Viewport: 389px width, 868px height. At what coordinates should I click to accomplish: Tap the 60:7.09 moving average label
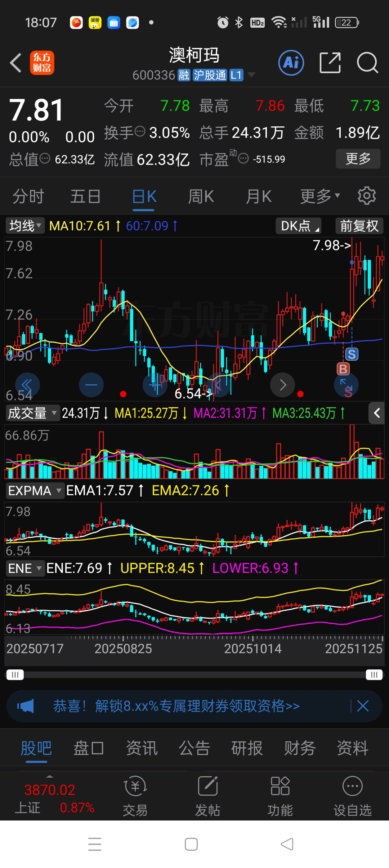147,226
